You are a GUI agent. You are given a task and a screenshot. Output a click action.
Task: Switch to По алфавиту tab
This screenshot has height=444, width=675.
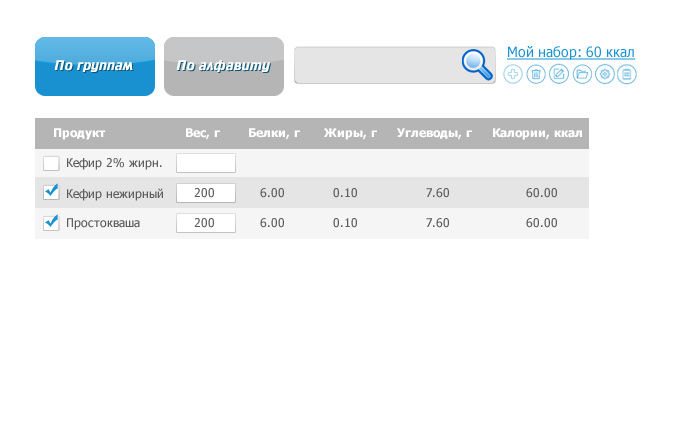[224, 66]
